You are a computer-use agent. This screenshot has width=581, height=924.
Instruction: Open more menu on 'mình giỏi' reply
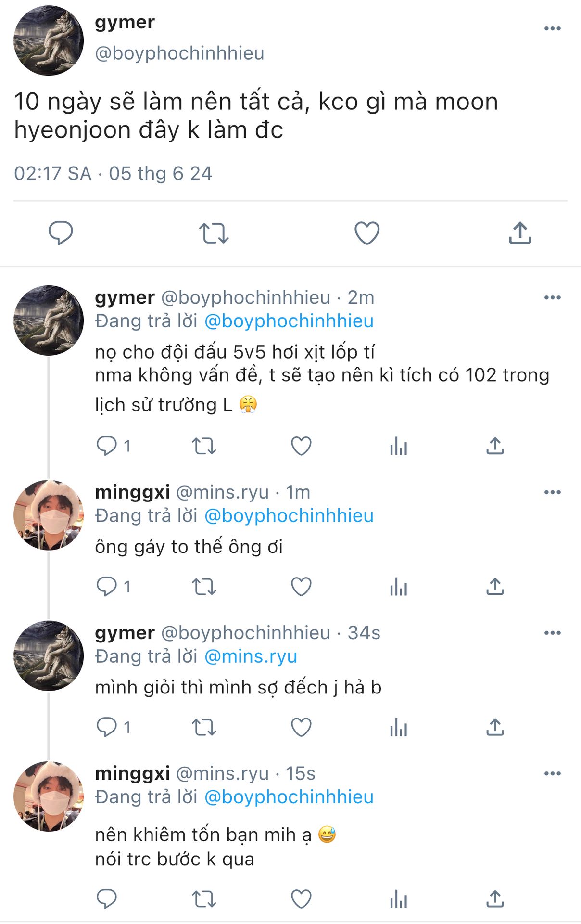pos(552,633)
